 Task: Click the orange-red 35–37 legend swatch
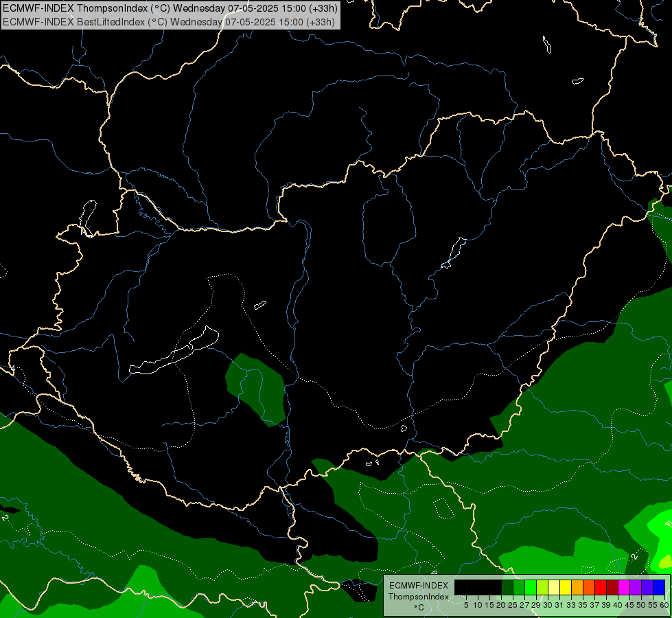pos(589,587)
